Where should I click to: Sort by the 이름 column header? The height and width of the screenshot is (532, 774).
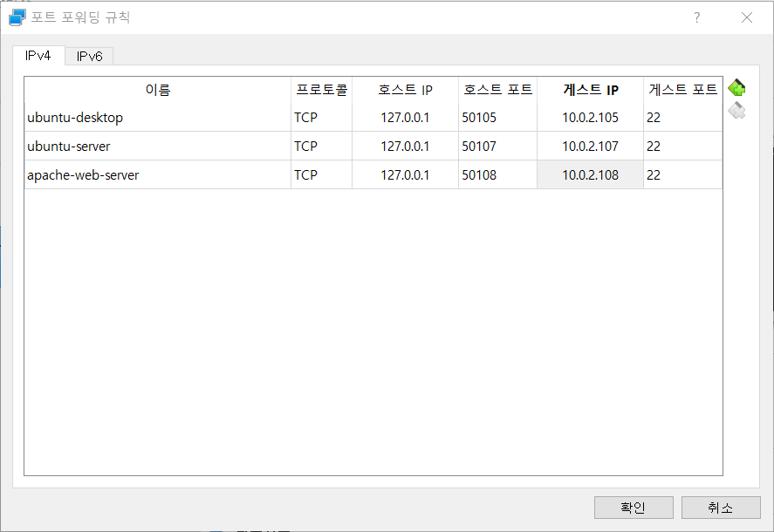157,90
